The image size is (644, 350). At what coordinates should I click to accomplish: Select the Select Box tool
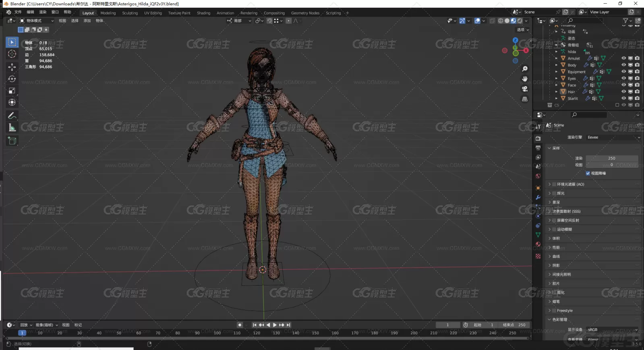coord(12,42)
